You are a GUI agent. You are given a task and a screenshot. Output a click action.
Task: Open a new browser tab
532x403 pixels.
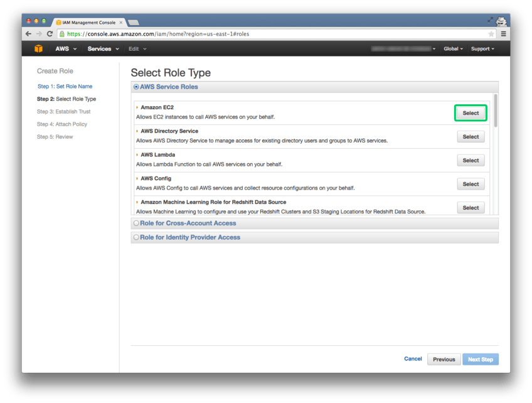coord(134,23)
